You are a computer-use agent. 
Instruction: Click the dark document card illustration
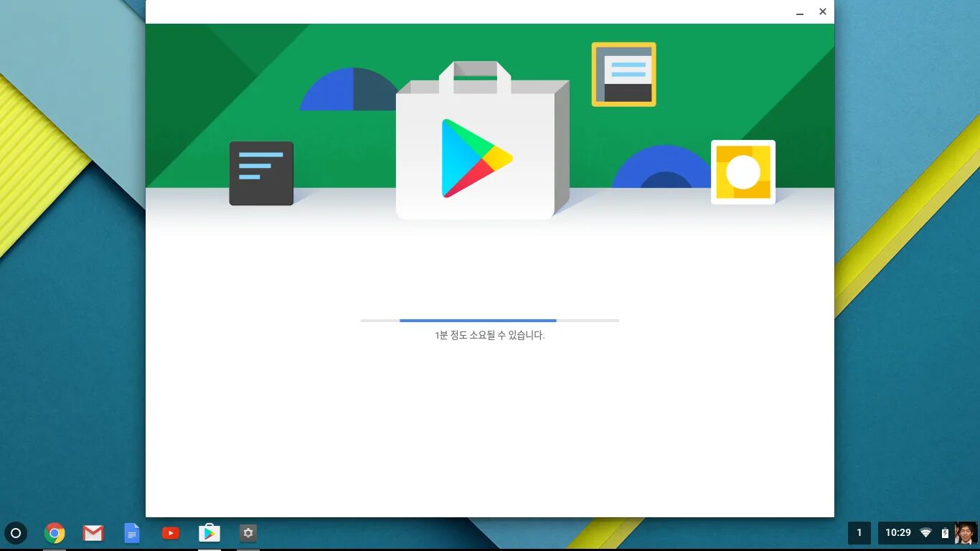pyautogui.click(x=261, y=173)
